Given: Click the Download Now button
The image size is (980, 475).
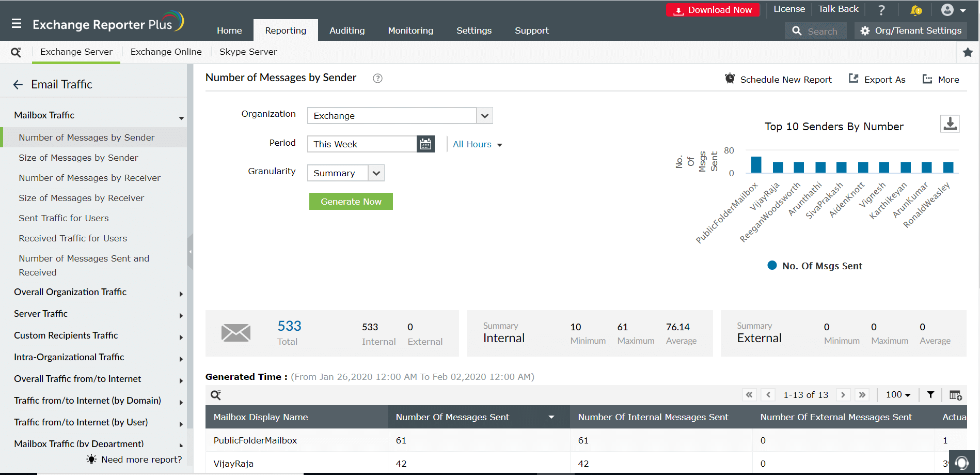Looking at the screenshot, I should coord(713,10).
